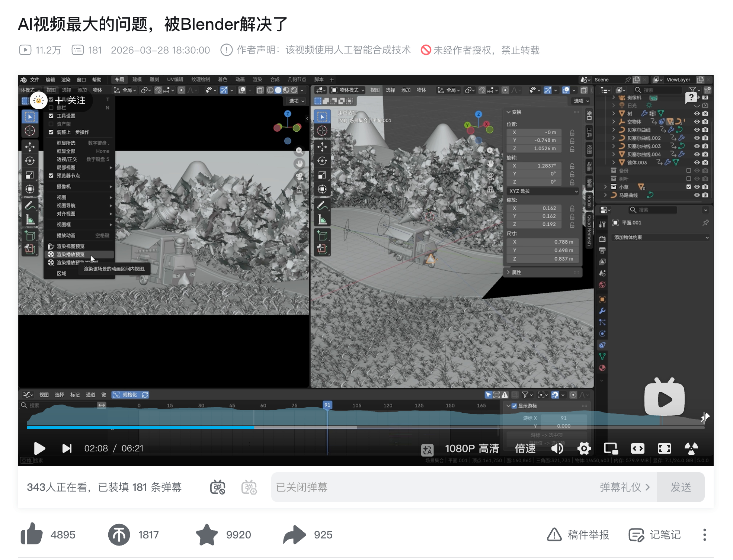Select the Physics properties icon
Image resolution: width=733 pixels, height=560 pixels.
coord(602,334)
